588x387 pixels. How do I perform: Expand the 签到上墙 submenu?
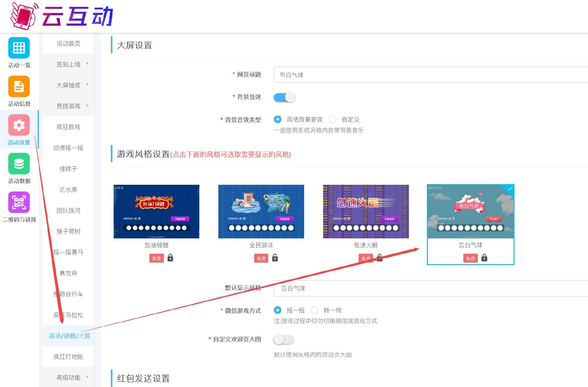(69, 64)
